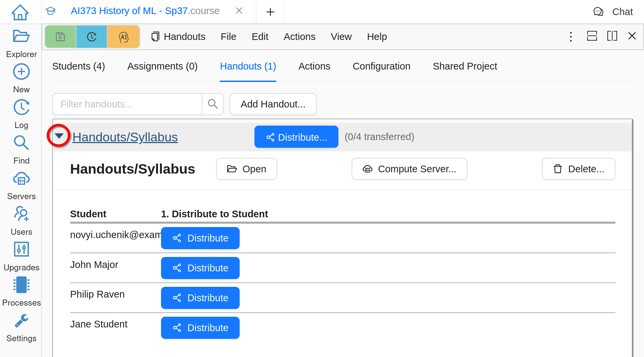The height and width of the screenshot is (357, 644).
Task: Click the Handouts/Syllabus link
Action: click(x=125, y=137)
